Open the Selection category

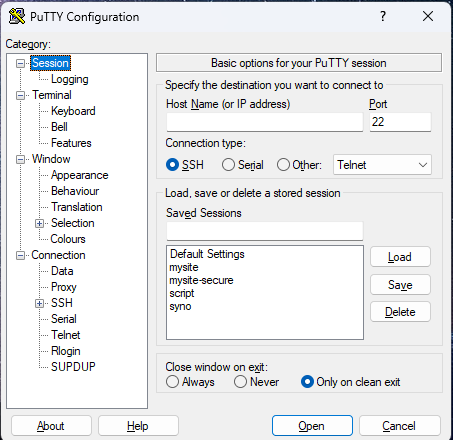[73, 223]
